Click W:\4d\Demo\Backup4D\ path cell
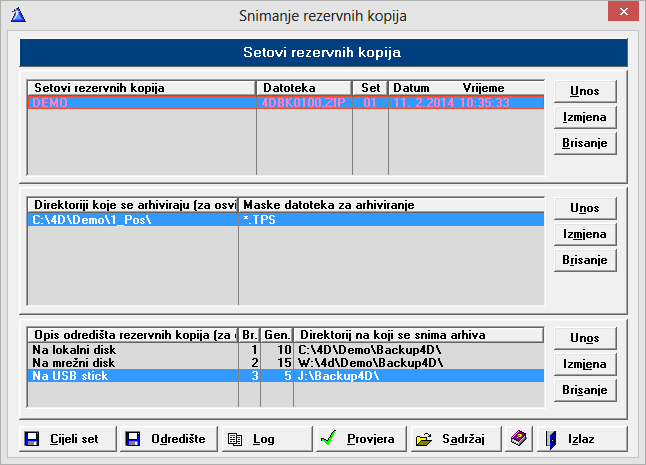646x465 pixels. pyautogui.click(x=419, y=362)
